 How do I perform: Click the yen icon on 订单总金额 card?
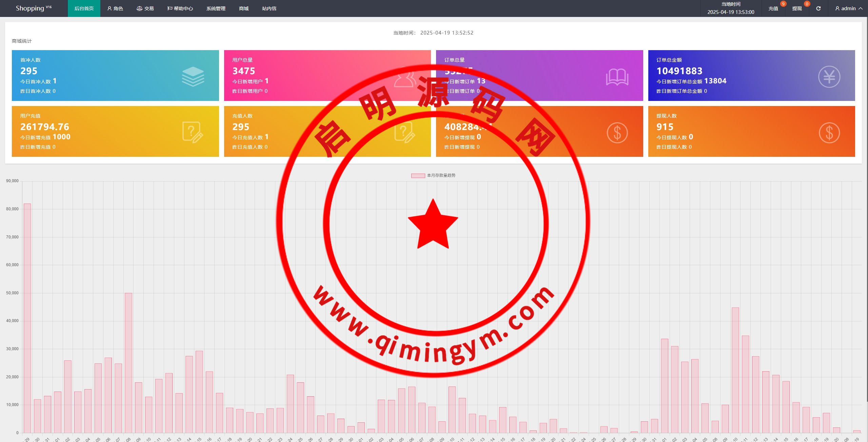pos(829,77)
